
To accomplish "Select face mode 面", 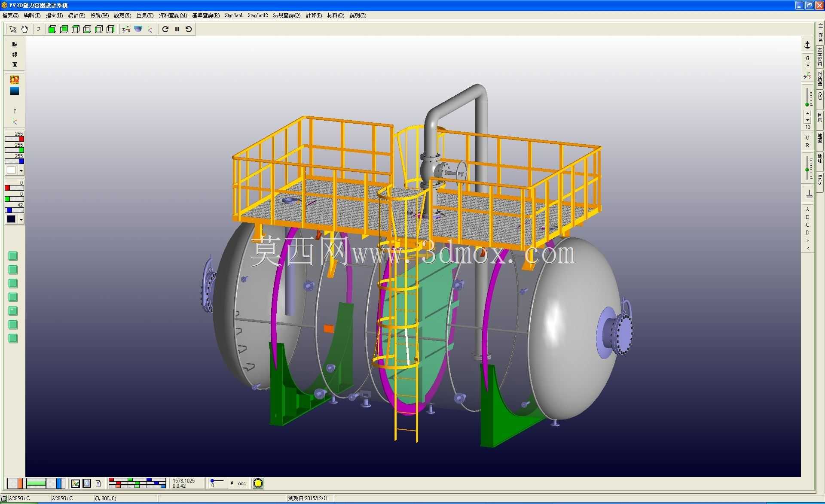I will (x=15, y=65).
